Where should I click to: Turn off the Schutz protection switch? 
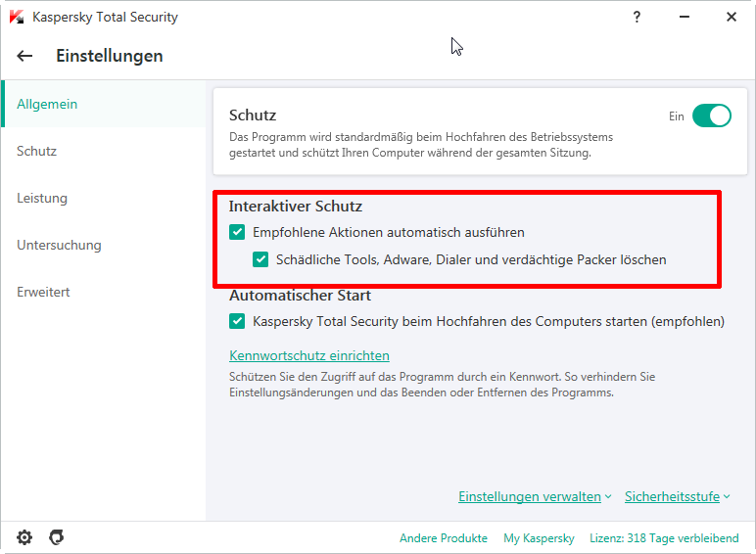(712, 116)
